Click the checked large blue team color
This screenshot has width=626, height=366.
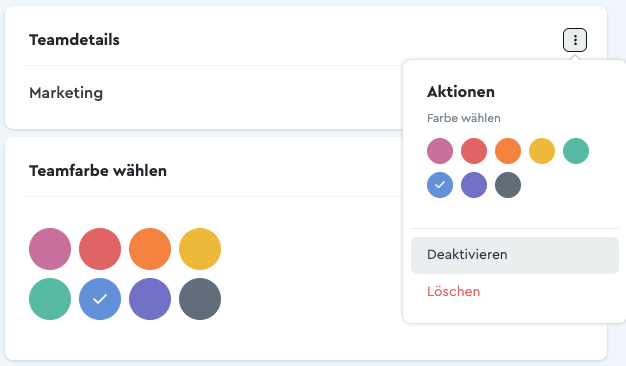(100, 299)
